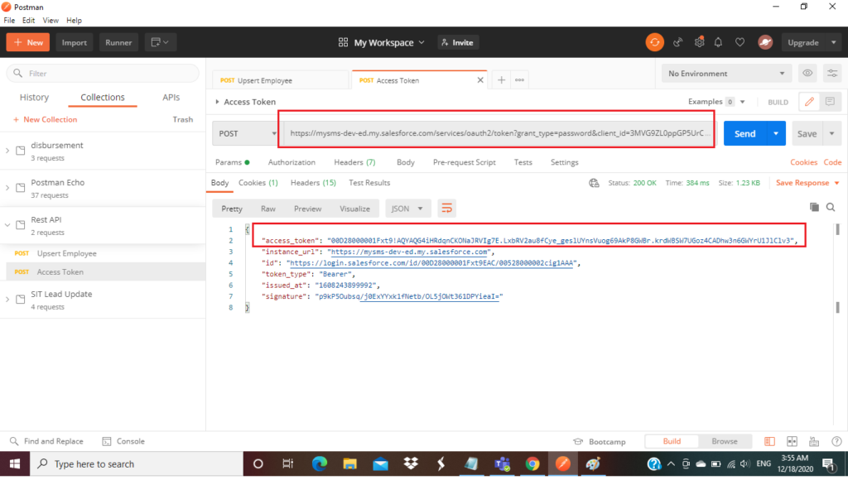Click the heart icon in header
The width and height of the screenshot is (848, 504).
coord(740,42)
